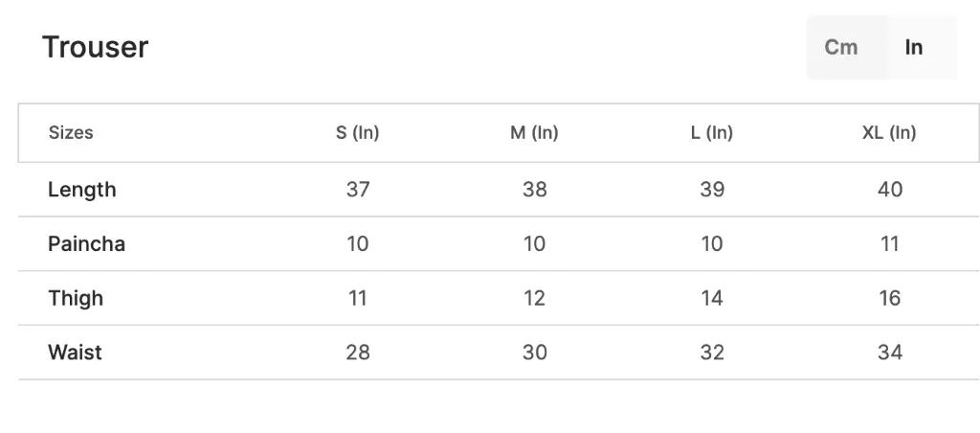Click Thigh value 12 for size M

(x=534, y=299)
